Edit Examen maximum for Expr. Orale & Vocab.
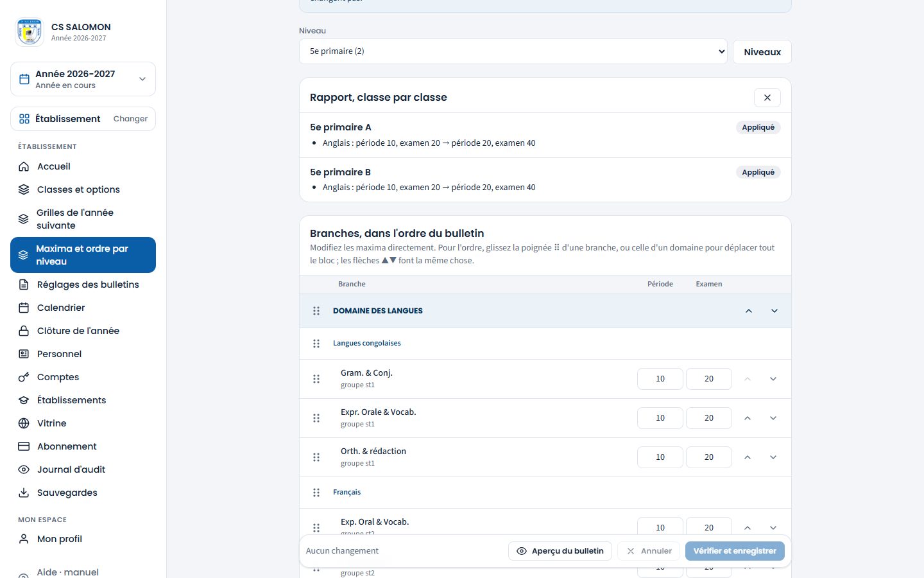The image size is (924, 578). [709, 418]
